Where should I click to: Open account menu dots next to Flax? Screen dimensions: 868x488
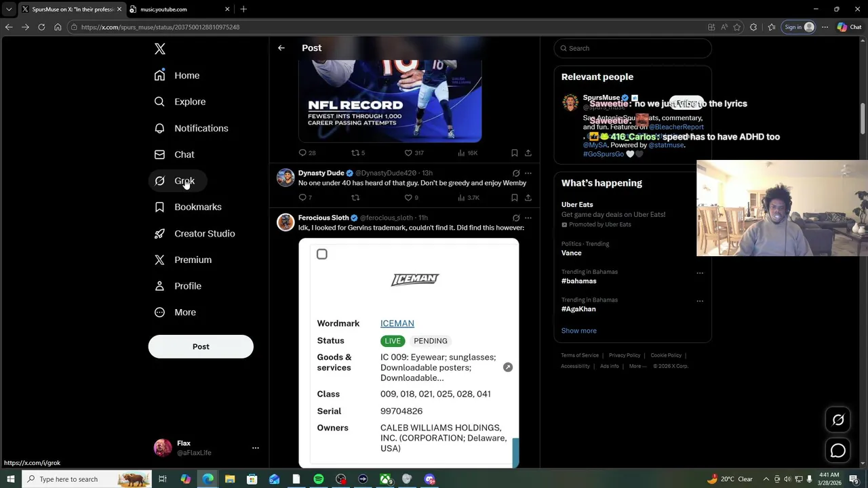tap(255, 448)
